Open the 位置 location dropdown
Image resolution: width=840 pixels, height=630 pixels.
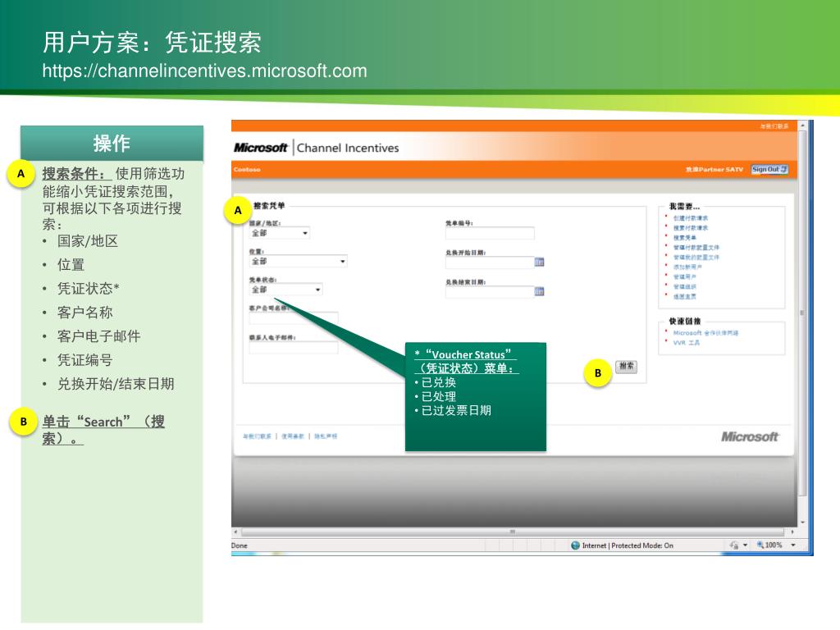click(298, 262)
